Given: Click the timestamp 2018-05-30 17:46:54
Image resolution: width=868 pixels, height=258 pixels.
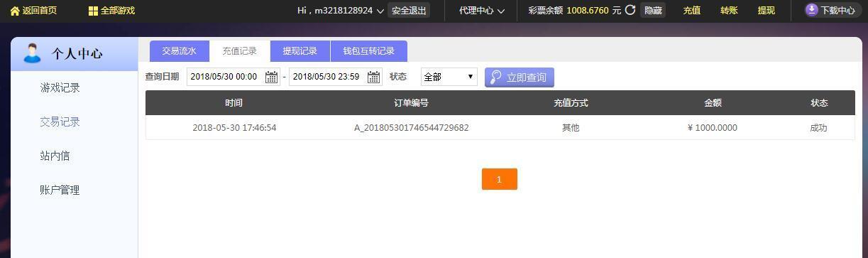Looking at the screenshot, I should coord(234,128).
